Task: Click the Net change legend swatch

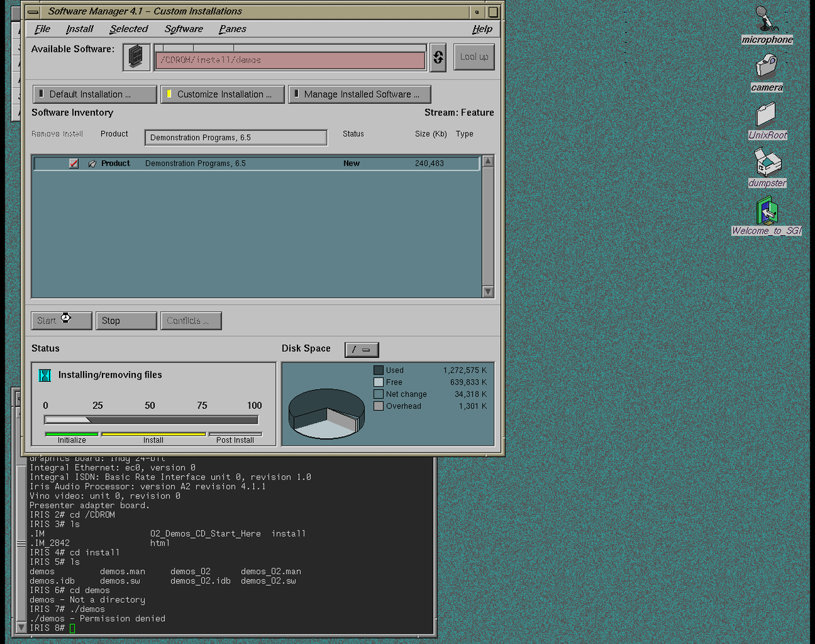Action: click(x=378, y=394)
